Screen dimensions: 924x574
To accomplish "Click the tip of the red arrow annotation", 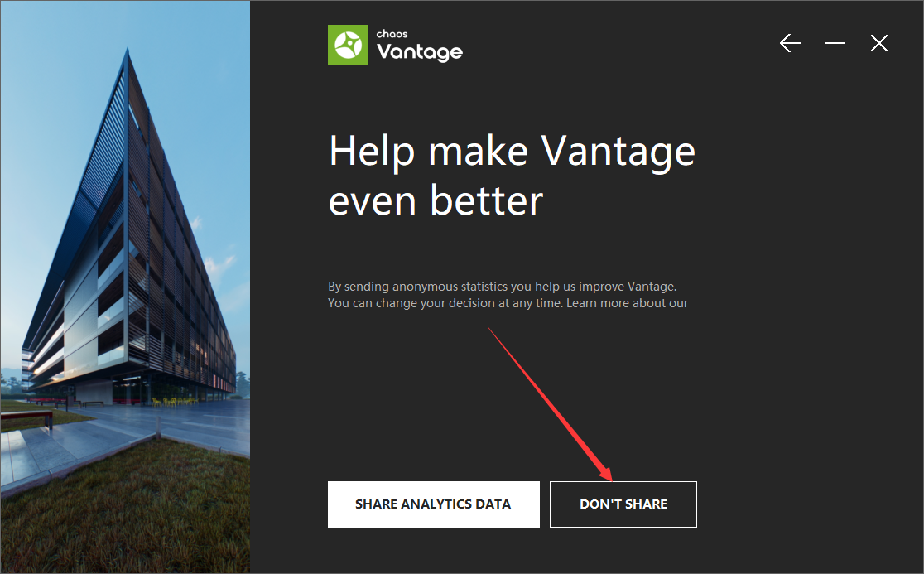I will pyautogui.click(x=611, y=480).
